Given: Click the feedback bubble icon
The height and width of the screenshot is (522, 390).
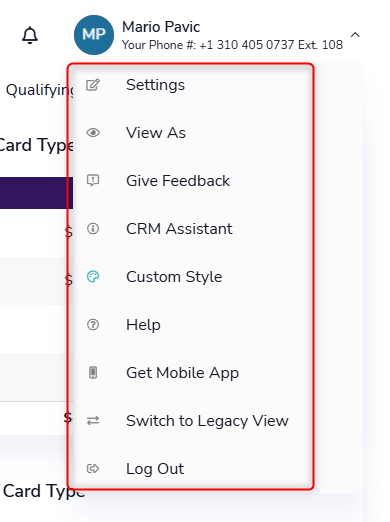Looking at the screenshot, I should coord(93,180).
